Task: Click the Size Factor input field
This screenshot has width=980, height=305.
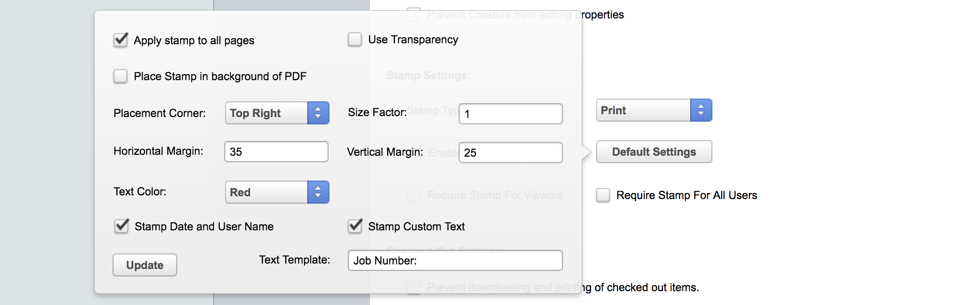Action: [510, 114]
